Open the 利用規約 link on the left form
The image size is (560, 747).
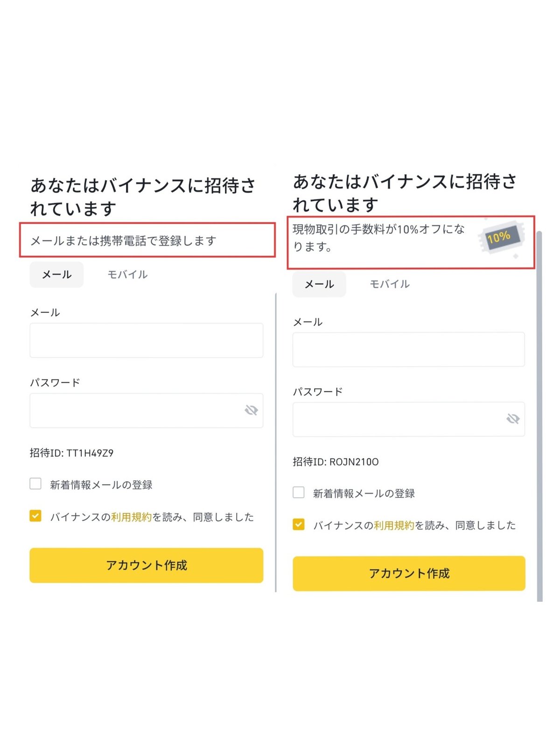[131, 517]
